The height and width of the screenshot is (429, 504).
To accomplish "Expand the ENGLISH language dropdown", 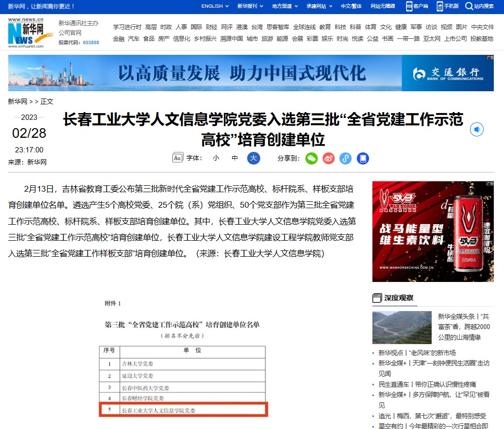I will coord(215,6).
